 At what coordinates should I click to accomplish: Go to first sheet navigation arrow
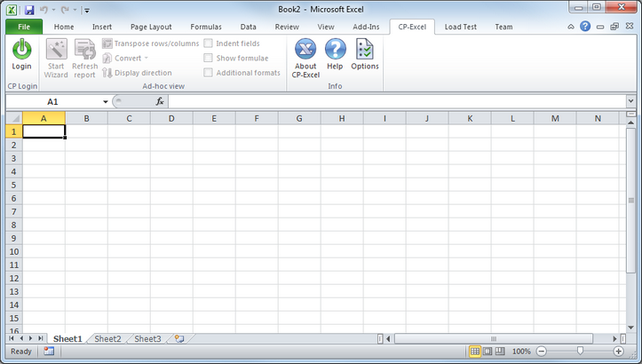coord(12,338)
